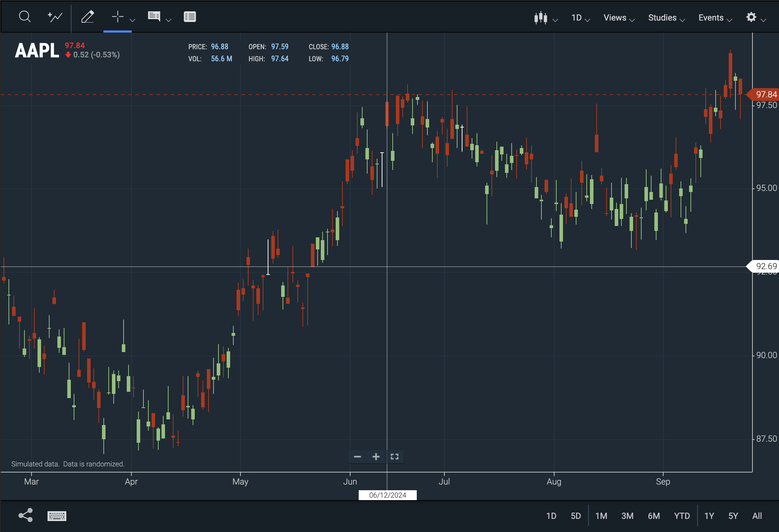Open the data table view icon
The height and width of the screenshot is (532, 779).
tap(190, 17)
